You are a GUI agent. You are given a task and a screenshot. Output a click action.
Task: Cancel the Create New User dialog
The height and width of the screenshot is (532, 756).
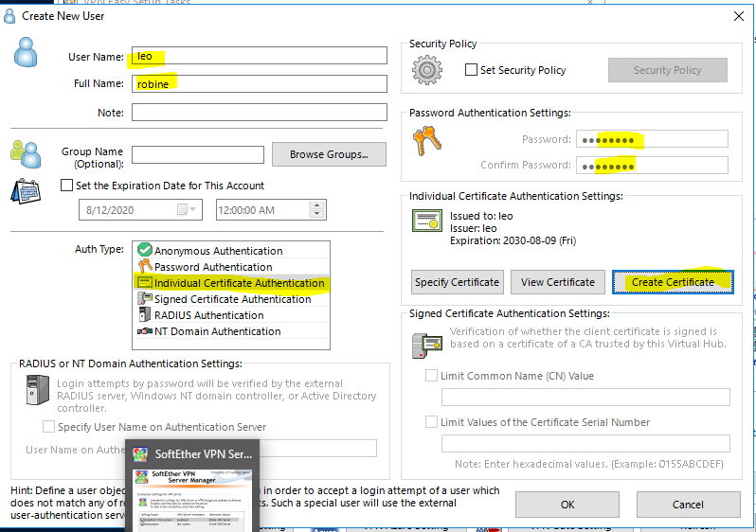coord(688,505)
